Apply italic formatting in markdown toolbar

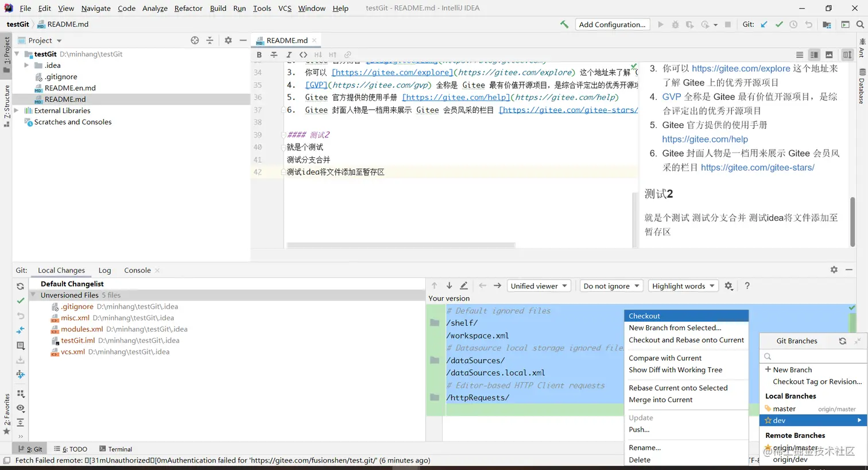tap(289, 55)
